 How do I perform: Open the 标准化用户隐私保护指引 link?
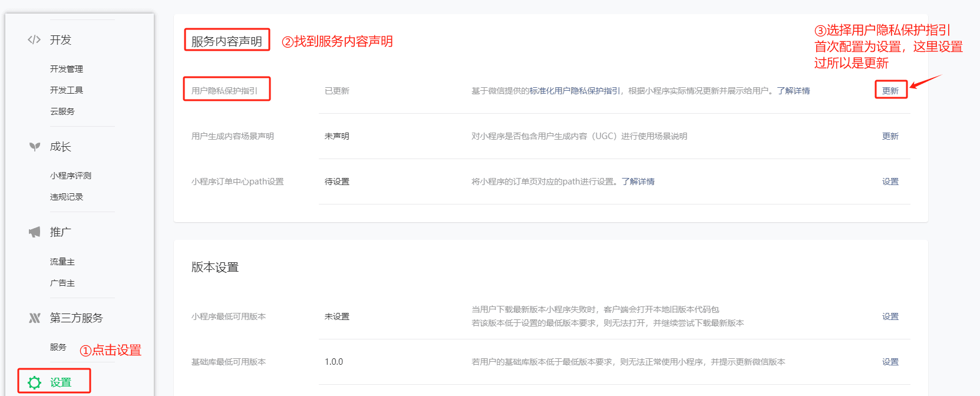pyautogui.click(x=575, y=91)
